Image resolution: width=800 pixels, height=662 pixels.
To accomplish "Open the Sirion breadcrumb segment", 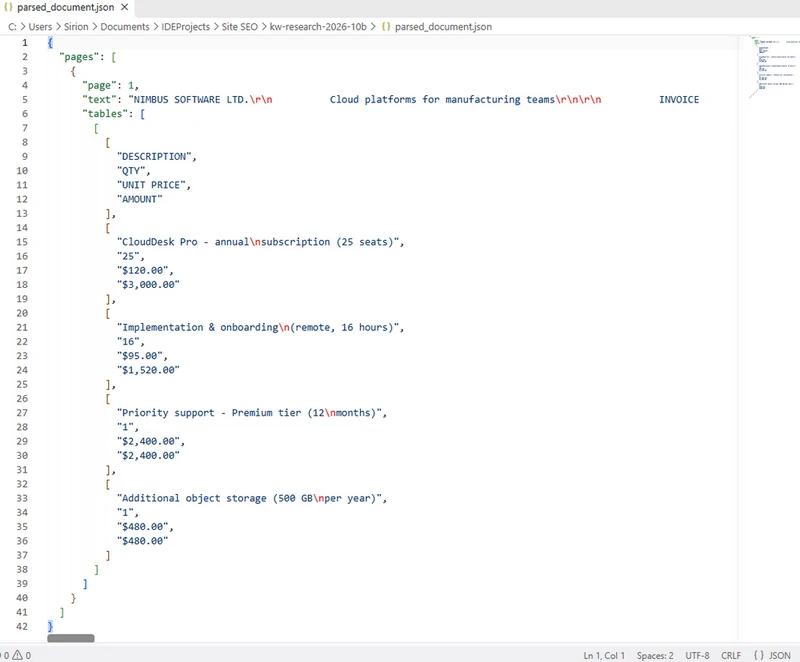I will pyautogui.click(x=76, y=27).
